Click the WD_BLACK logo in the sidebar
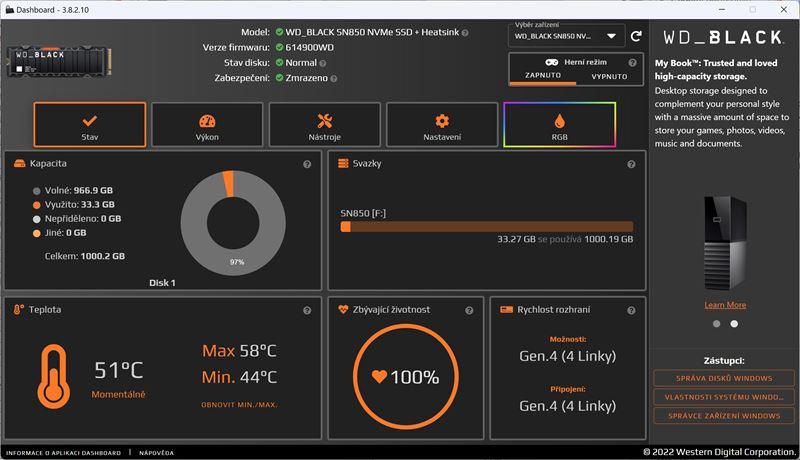The width and height of the screenshot is (800, 460). (723, 37)
